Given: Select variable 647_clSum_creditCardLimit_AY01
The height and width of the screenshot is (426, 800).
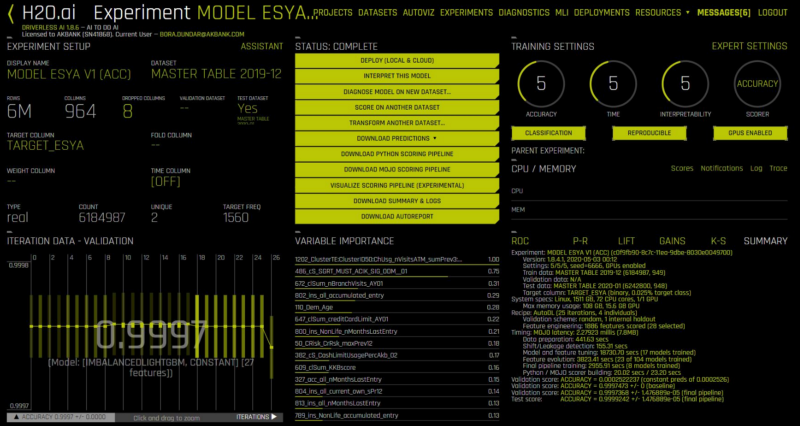Looking at the screenshot, I should [x=397, y=320].
